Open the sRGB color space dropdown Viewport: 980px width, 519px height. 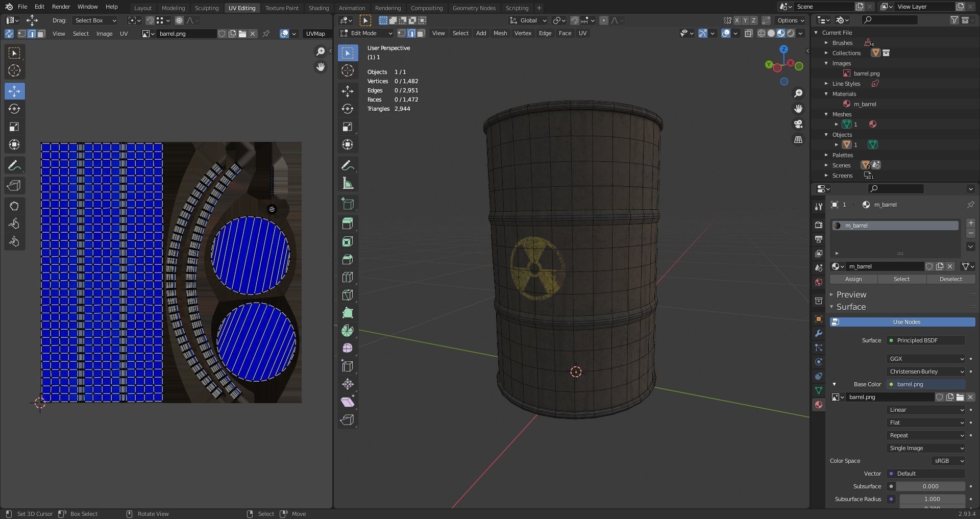coord(948,461)
